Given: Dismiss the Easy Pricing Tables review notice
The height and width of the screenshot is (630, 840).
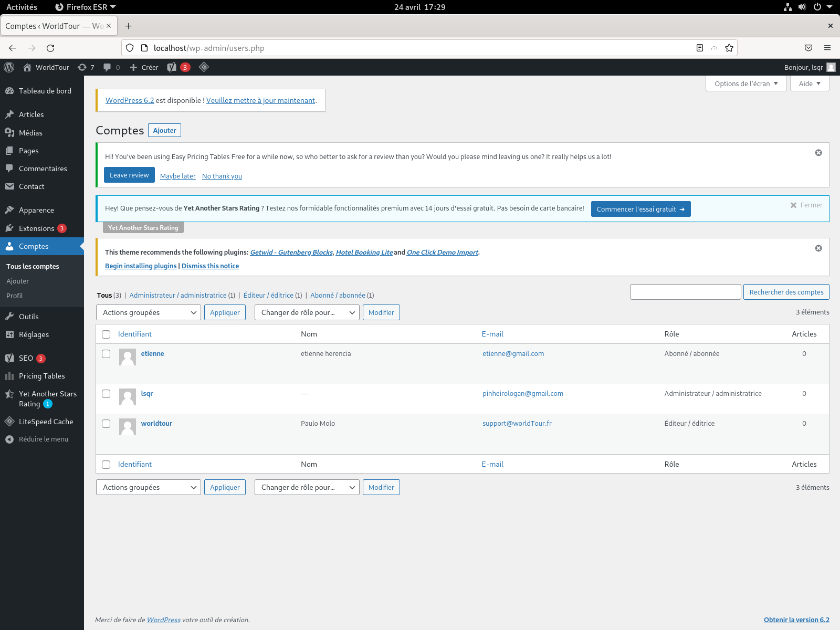Looking at the screenshot, I should point(818,153).
